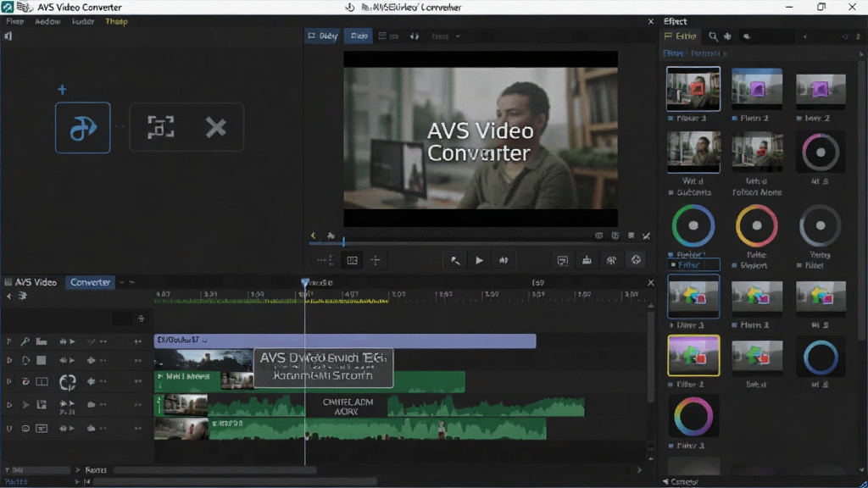
Task: Switch to the AVS Video timeline tab
Action: pos(31,282)
